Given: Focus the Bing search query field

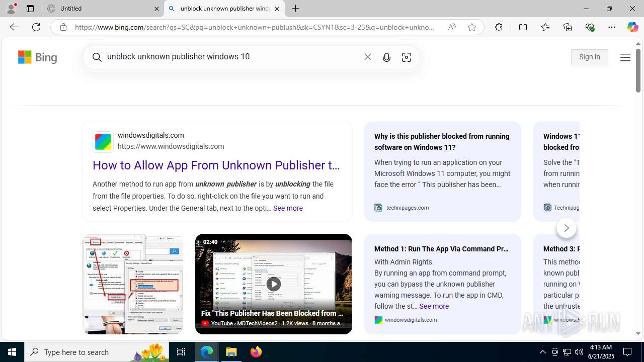Looking at the screenshot, I should [x=231, y=57].
